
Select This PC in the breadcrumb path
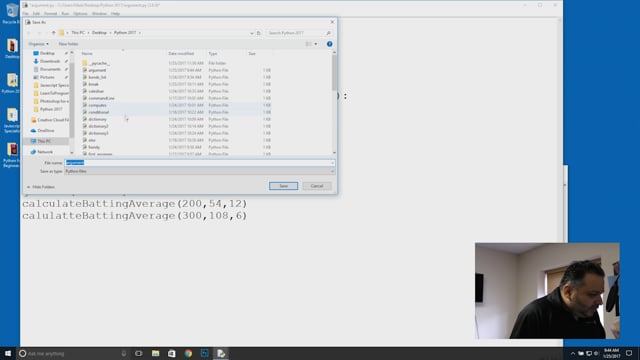click(x=78, y=33)
